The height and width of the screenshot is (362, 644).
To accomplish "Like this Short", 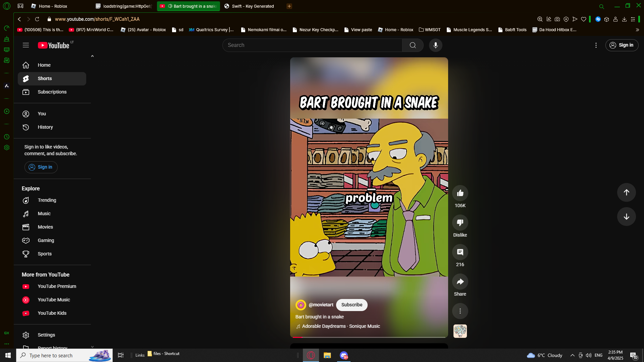I will click(460, 193).
